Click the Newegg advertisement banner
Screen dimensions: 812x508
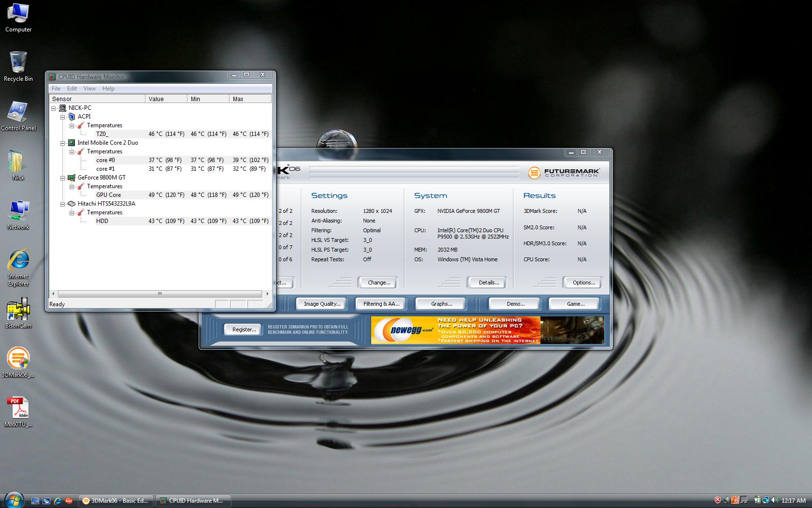coord(487,330)
